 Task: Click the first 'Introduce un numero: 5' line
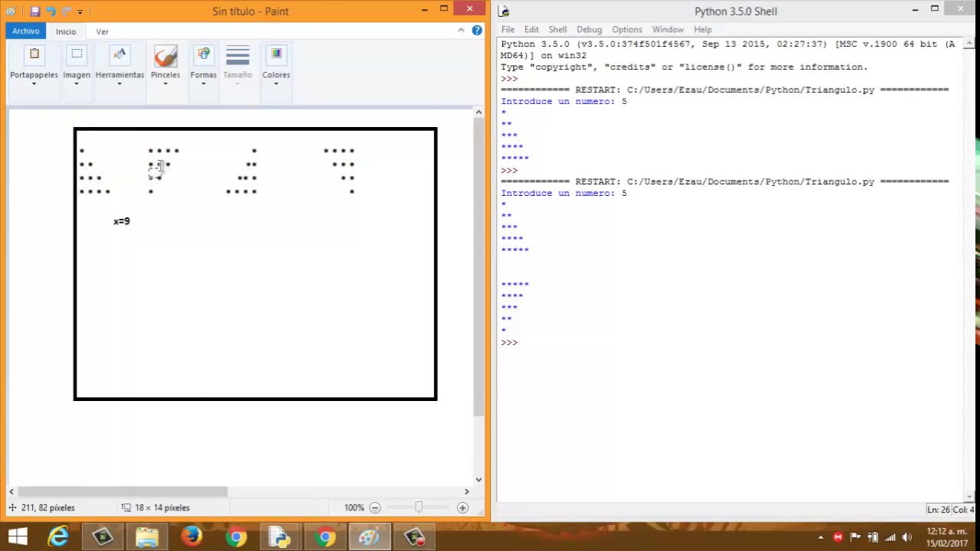[x=563, y=101]
